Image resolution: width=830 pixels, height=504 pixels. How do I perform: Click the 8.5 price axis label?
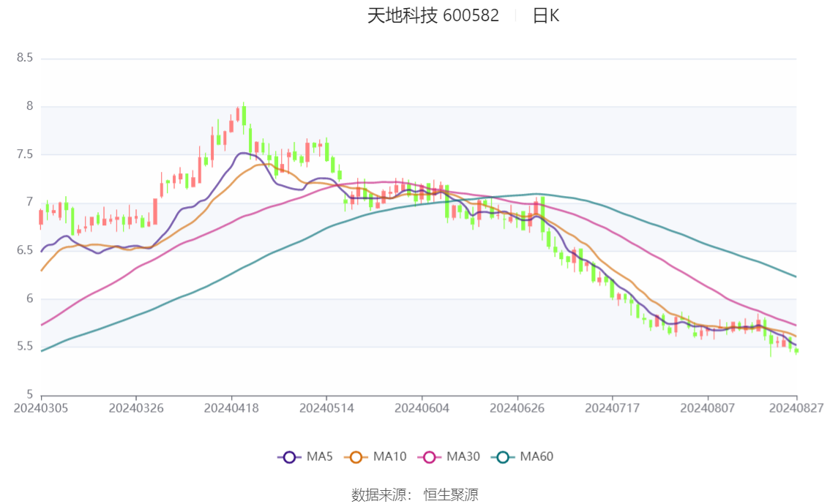(x=24, y=58)
